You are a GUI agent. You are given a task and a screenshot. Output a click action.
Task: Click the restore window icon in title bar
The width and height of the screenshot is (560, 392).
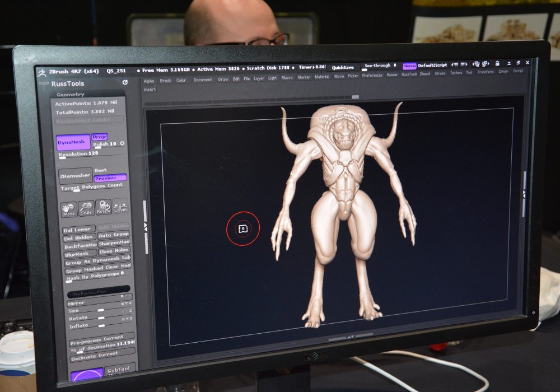[519, 63]
